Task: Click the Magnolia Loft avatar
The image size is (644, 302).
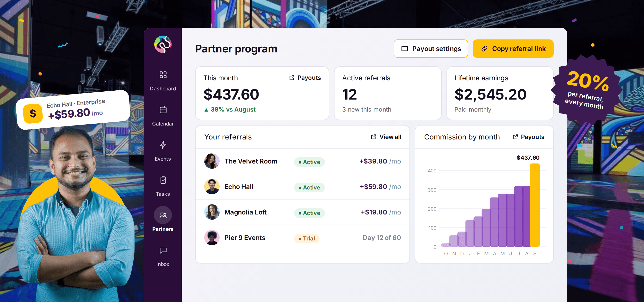Action: click(x=212, y=212)
